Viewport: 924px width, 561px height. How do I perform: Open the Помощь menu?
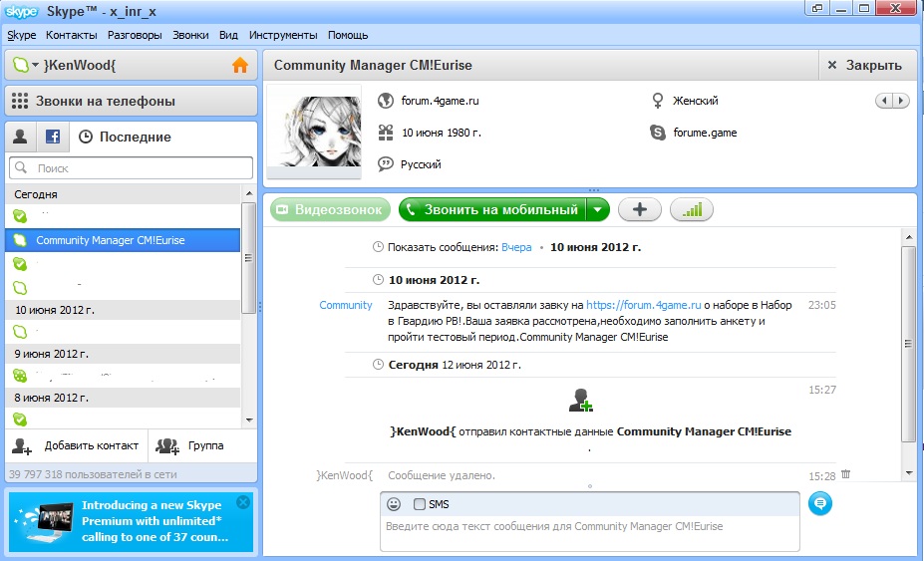click(x=348, y=35)
